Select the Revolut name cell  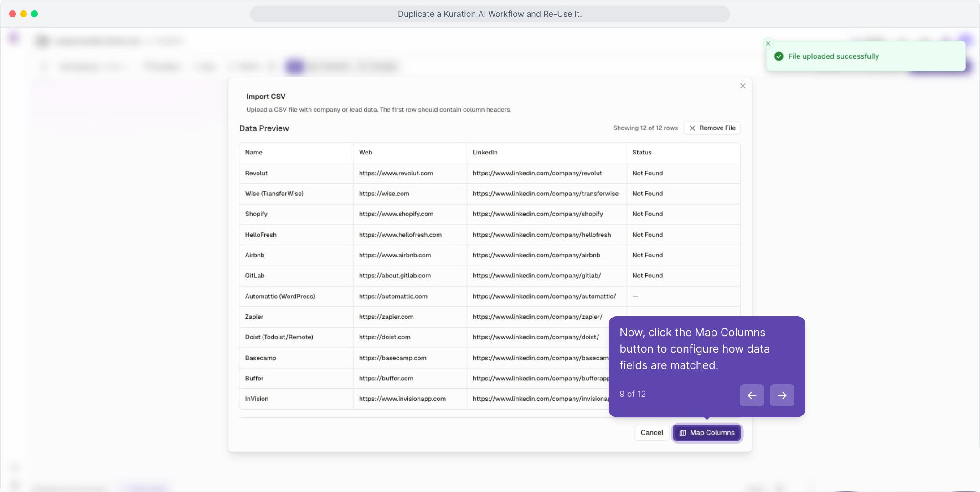tap(296, 173)
